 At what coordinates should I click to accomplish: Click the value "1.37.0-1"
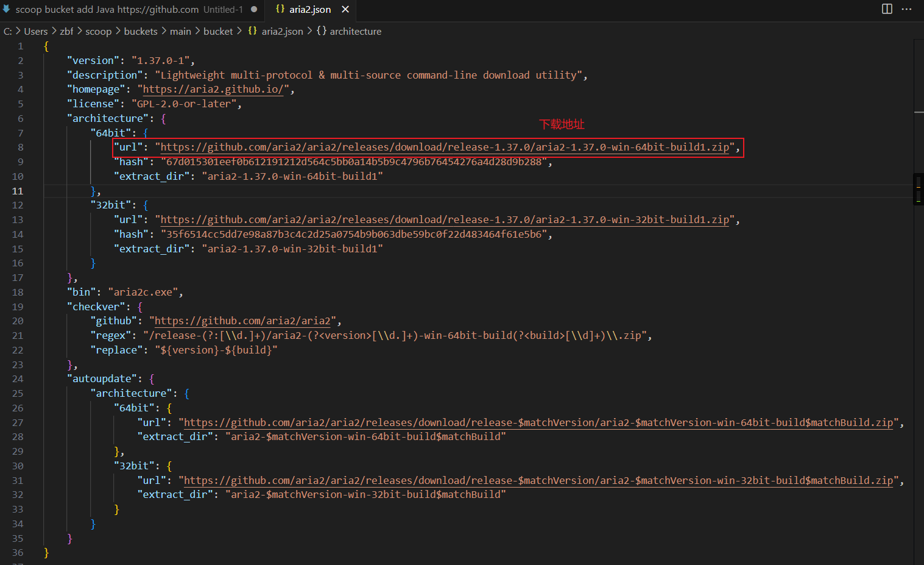(x=161, y=60)
